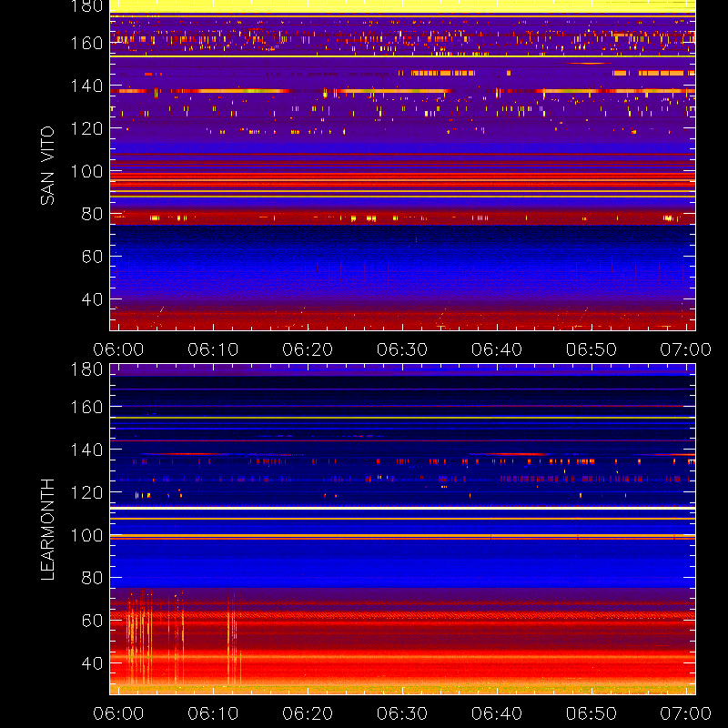Click the LEARMONTH axis title
The image size is (728, 728).
click(x=47, y=530)
